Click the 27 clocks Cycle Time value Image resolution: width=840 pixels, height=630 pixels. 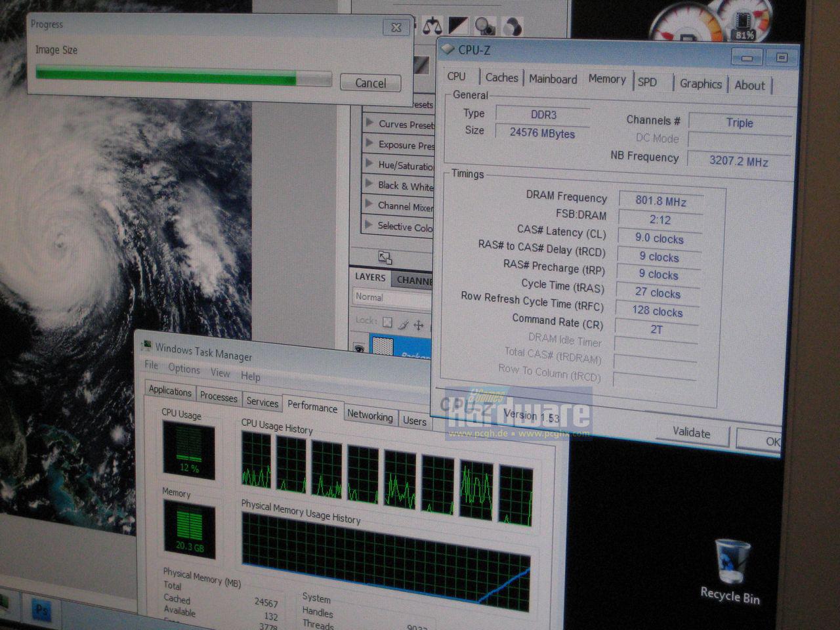pos(658,293)
